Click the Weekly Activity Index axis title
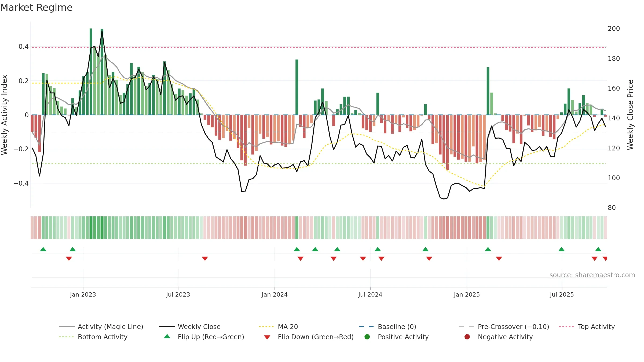Viewport: 644px width, 362px height. coord(4,115)
